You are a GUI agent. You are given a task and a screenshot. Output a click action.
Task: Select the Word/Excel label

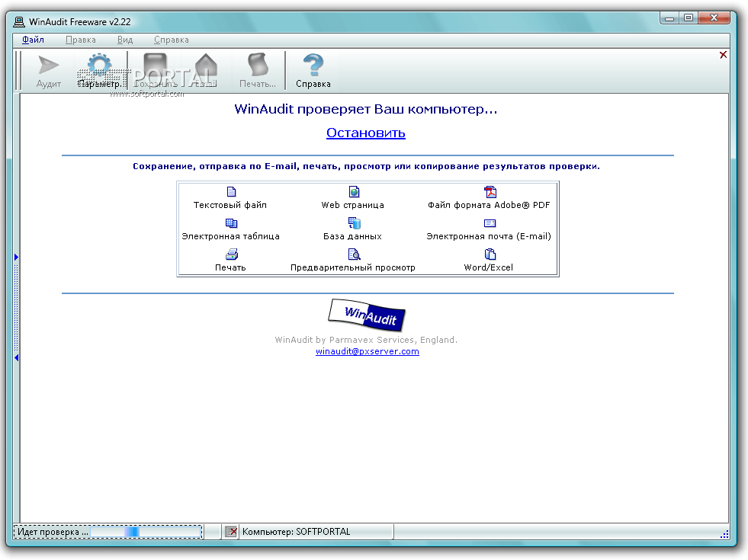tap(489, 267)
